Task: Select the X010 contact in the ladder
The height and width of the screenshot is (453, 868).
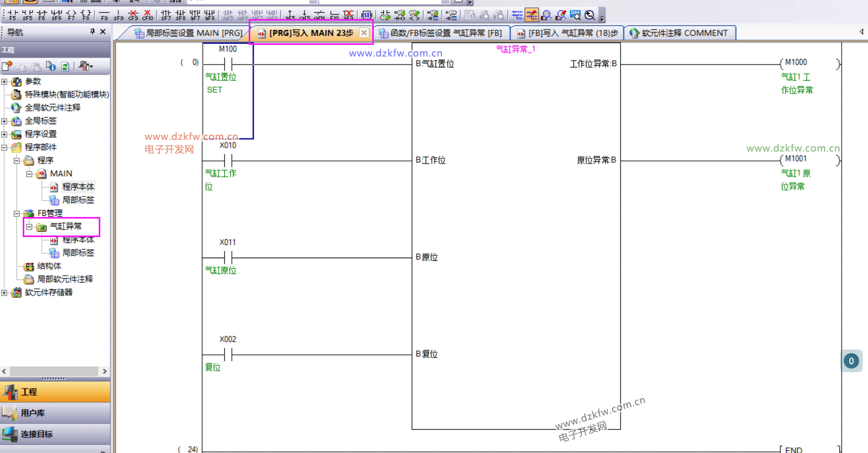Action: pyautogui.click(x=228, y=160)
